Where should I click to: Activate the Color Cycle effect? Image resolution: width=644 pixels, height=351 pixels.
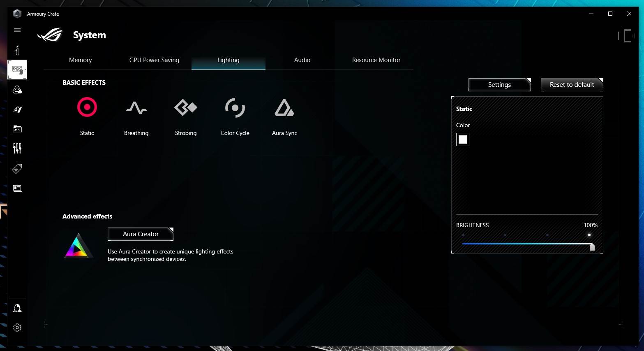pos(235,108)
